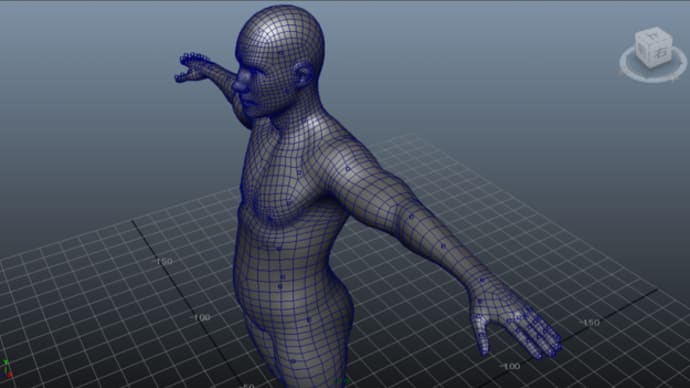Image resolution: width=690 pixels, height=388 pixels.
Task: Click the near forearm of the character
Action: click(444, 246)
